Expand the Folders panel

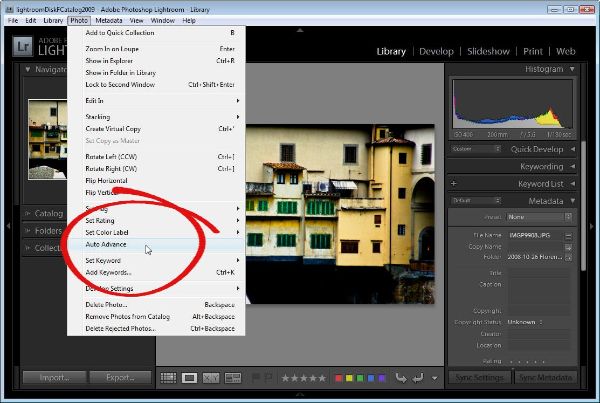pos(28,230)
